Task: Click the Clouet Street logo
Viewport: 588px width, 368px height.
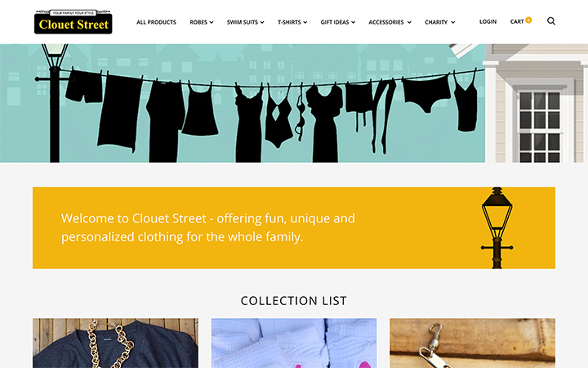Action: click(x=73, y=22)
